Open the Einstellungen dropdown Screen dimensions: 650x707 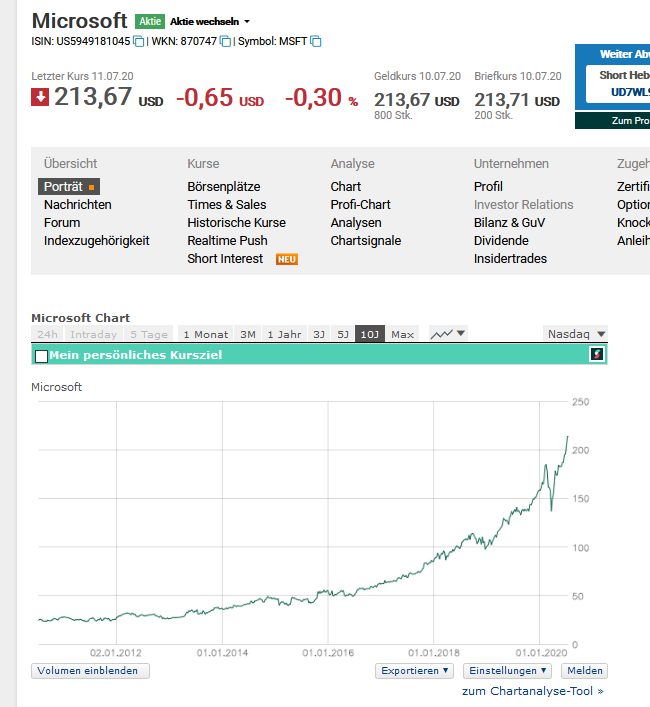coord(508,671)
